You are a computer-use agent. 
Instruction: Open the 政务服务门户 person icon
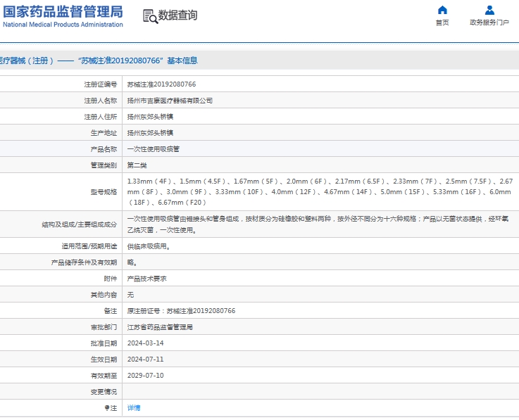coord(489,11)
